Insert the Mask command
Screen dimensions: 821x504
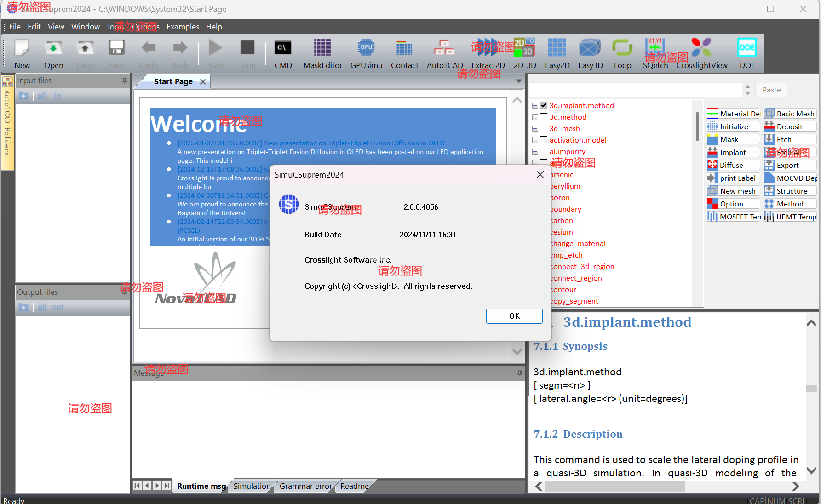733,139
